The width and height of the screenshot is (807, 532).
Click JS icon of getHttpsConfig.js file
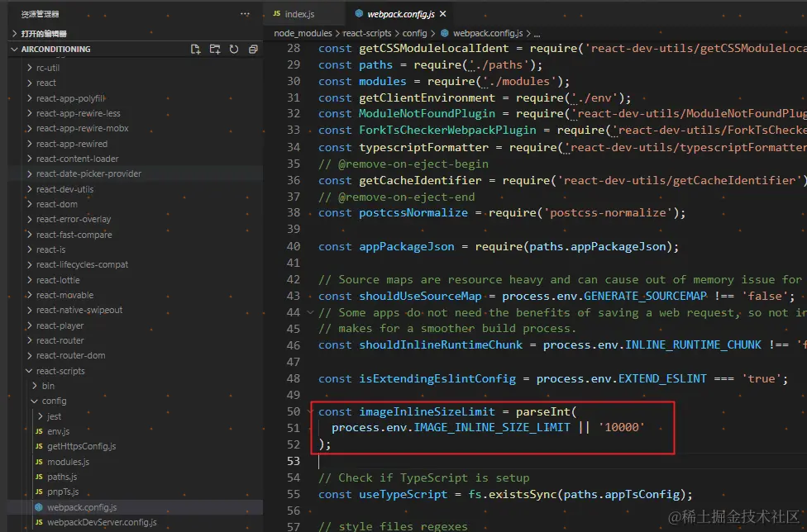(x=39, y=446)
